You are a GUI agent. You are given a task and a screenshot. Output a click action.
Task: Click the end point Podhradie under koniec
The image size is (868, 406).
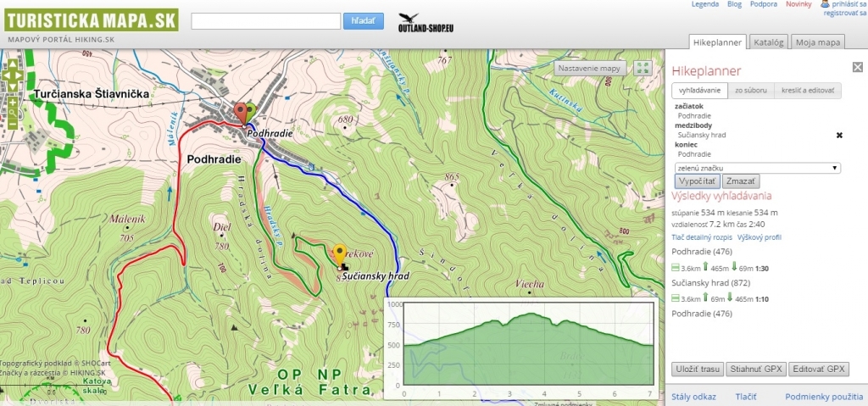point(694,154)
